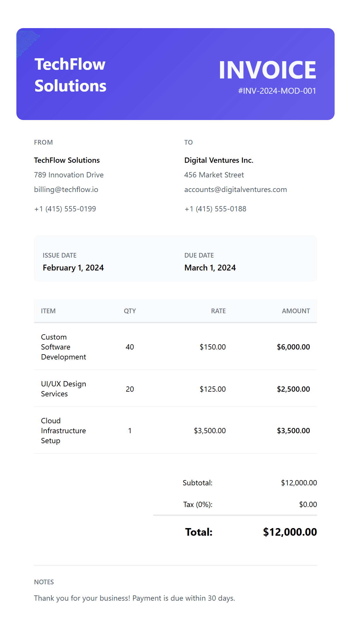Select invoice number #INV-2024-MOD-001
This screenshot has width=351, height=644.
pos(277,91)
